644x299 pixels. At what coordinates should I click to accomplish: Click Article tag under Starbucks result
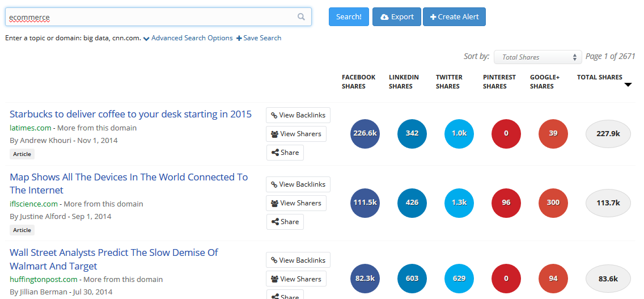click(22, 154)
